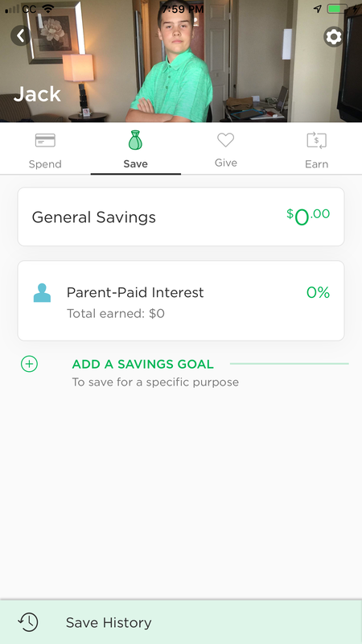The height and width of the screenshot is (644, 362).
Task: Open the settings gear icon
Action: pos(333,37)
